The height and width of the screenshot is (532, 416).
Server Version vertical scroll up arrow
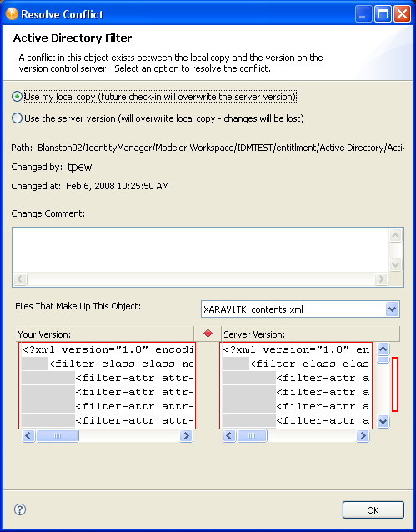coord(383,349)
